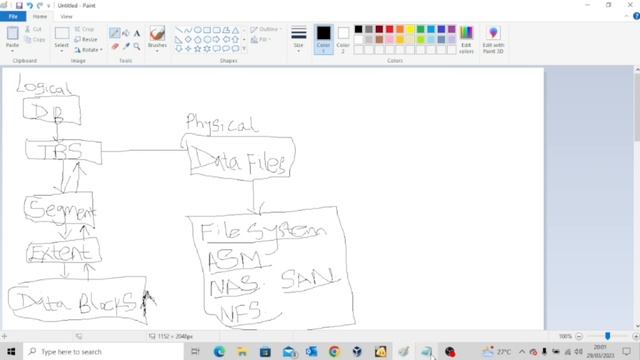
Task: Open the File menu
Action: click(x=13, y=16)
